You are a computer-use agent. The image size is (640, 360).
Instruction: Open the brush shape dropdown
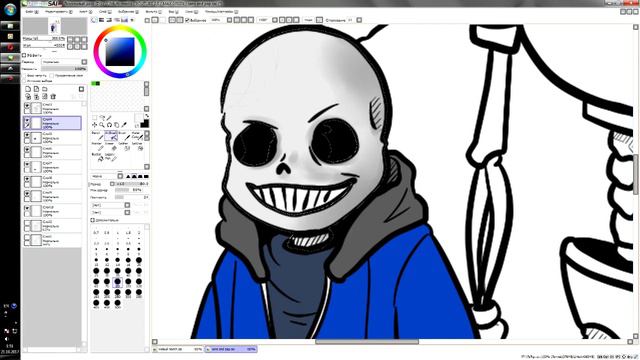[x=120, y=176]
